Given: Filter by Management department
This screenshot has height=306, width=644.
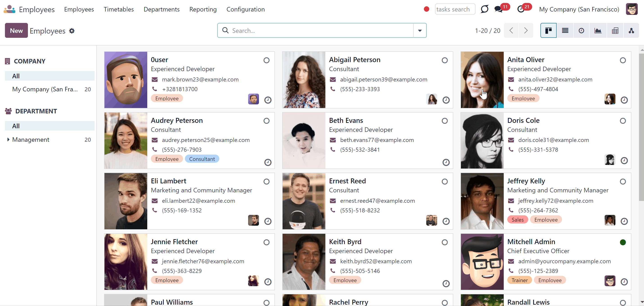Looking at the screenshot, I should 50,140.
